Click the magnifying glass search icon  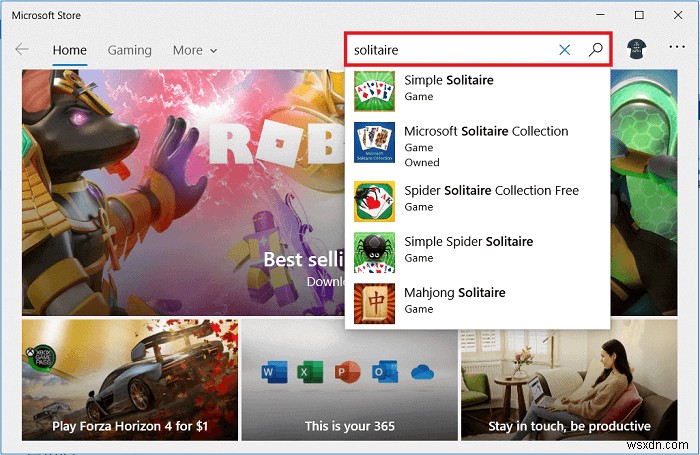click(596, 50)
